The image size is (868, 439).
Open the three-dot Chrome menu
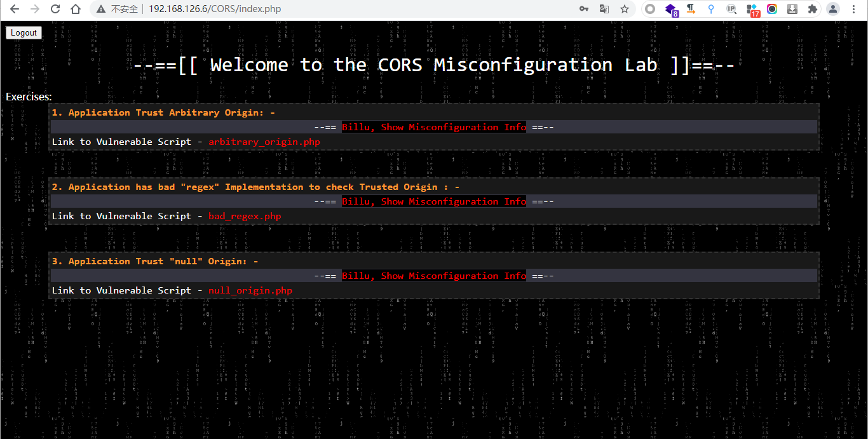point(854,9)
